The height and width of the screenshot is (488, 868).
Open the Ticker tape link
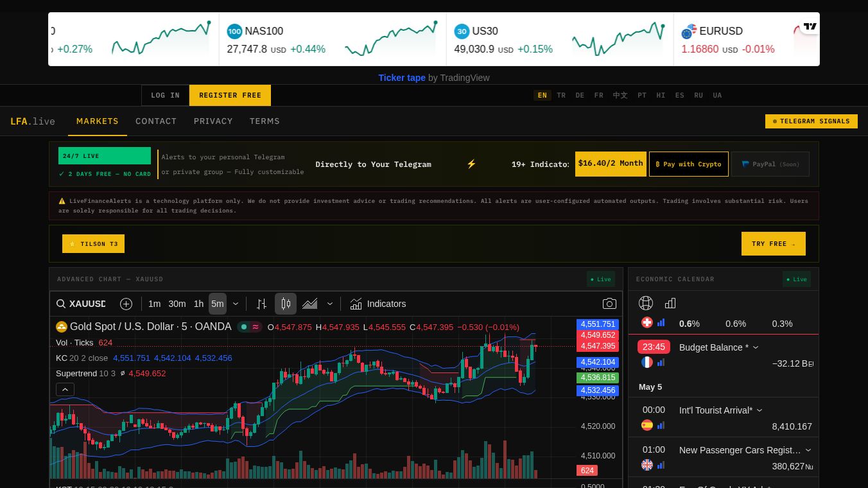402,78
